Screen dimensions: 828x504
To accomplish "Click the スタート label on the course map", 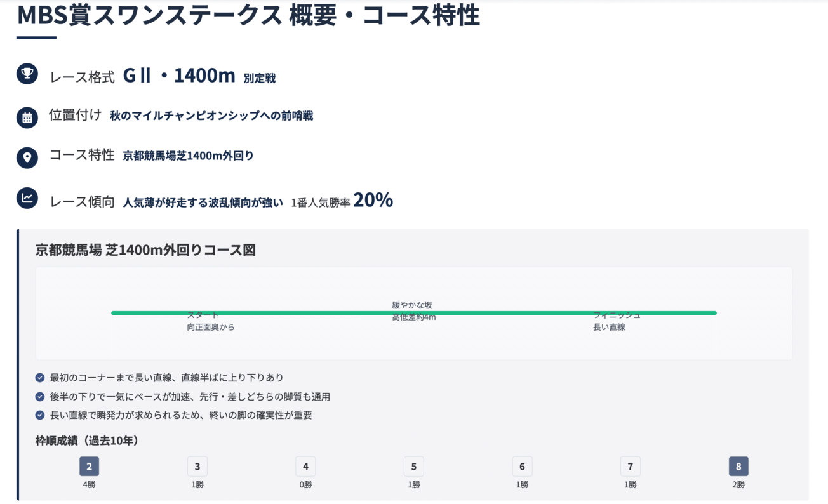I will click(x=203, y=315).
